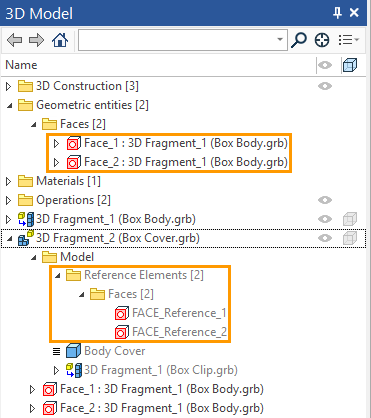Click the back navigation arrow

[x=14, y=40]
